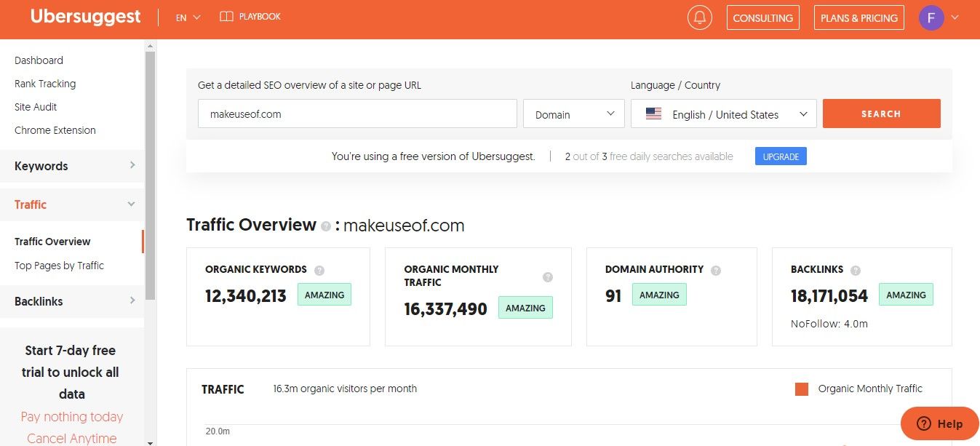980x446 pixels.
Task: Click the blue Upgrade button
Action: 780,156
